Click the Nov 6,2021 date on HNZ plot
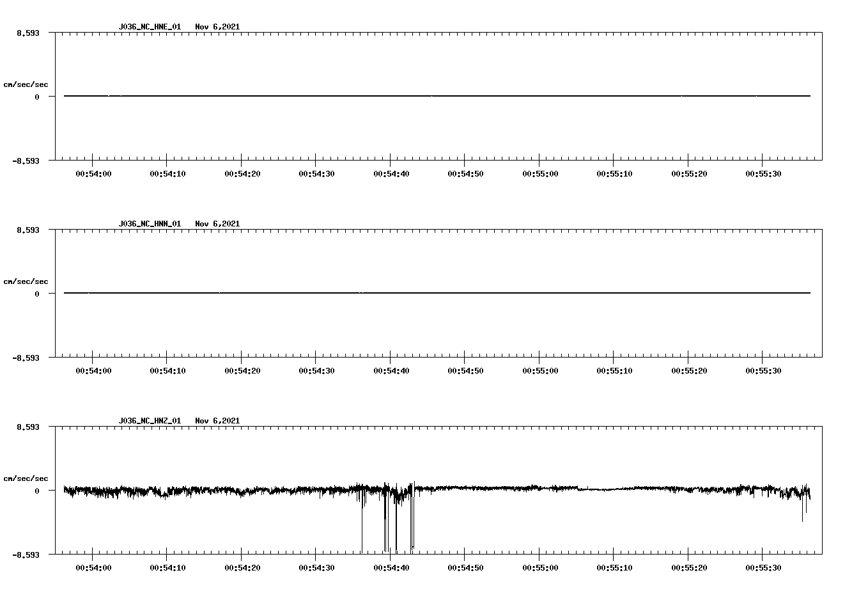 217,421
